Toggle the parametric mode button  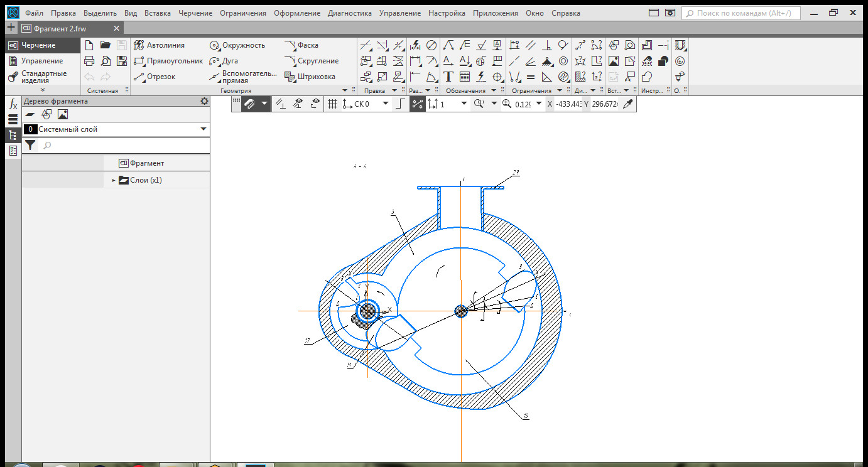(417, 104)
